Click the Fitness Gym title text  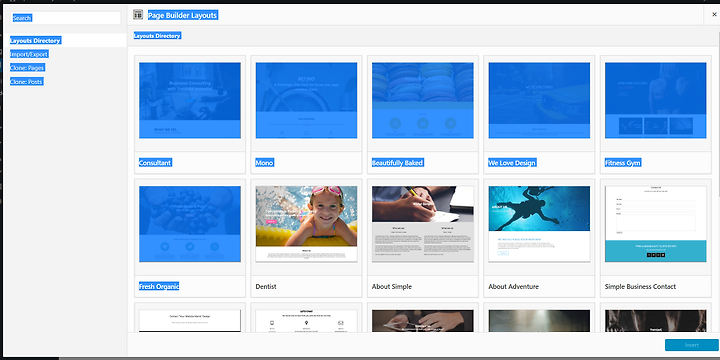623,163
